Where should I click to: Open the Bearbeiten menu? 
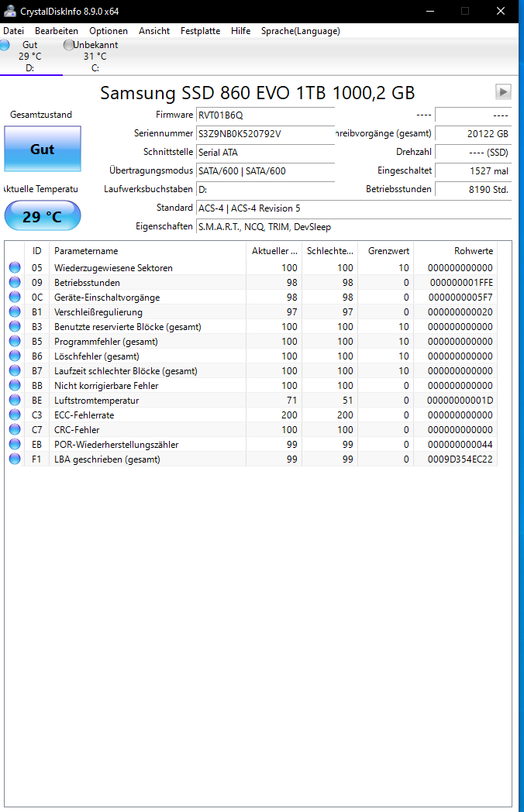coord(57,31)
